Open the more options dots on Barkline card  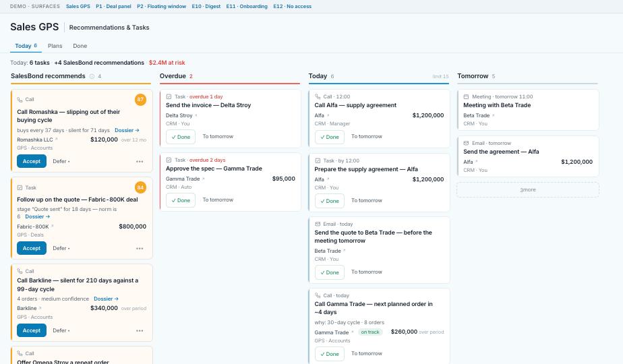(140, 330)
